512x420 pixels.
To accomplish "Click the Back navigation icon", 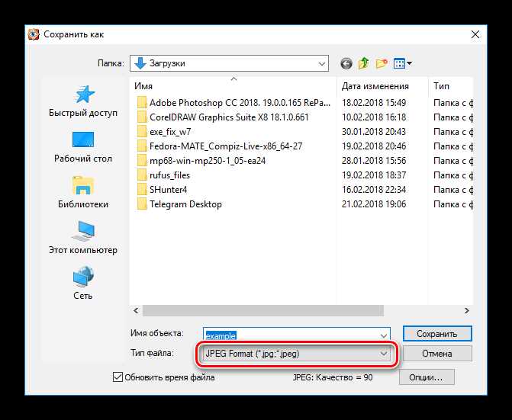I will [x=346, y=63].
